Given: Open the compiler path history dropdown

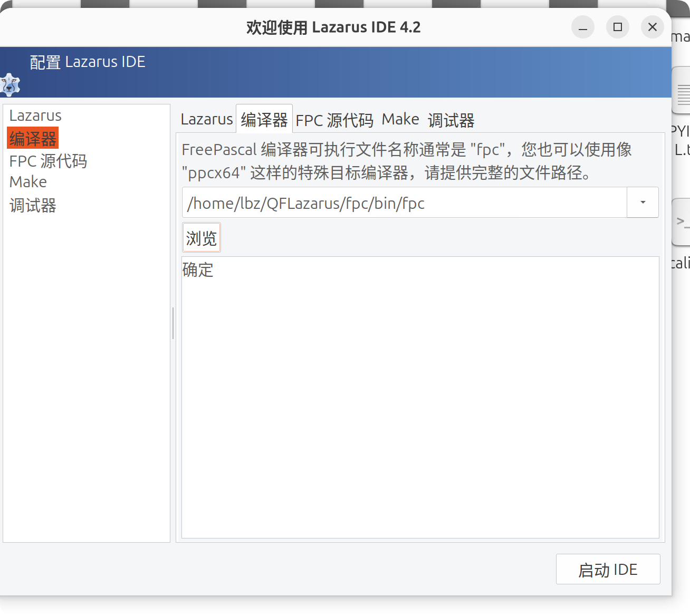Looking at the screenshot, I should click(x=643, y=202).
